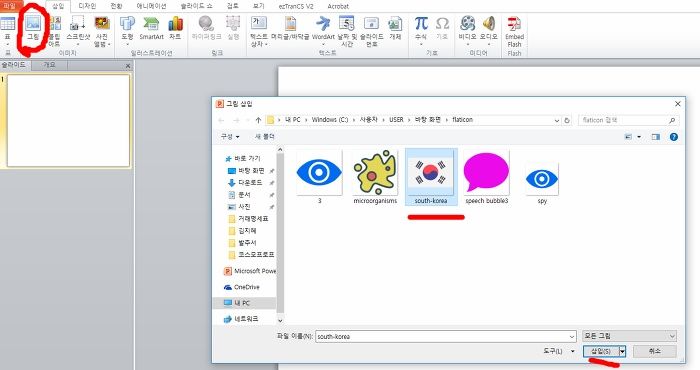Open the 도구 tools dropdown
The image size is (700, 370).
coord(558,351)
